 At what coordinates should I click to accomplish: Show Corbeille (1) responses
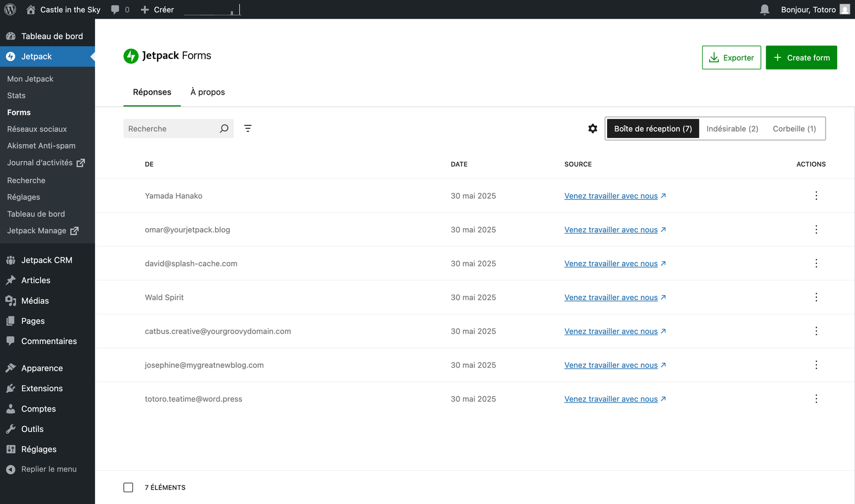[794, 129]
